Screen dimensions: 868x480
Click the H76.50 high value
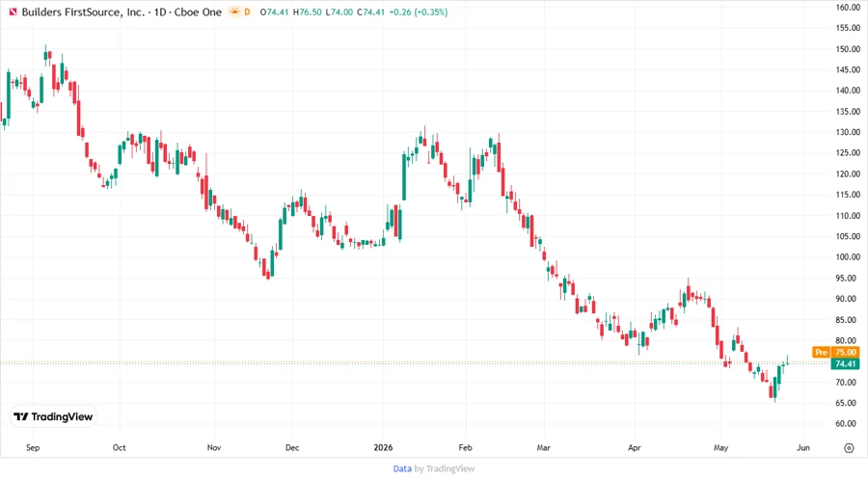click(308, 12)
